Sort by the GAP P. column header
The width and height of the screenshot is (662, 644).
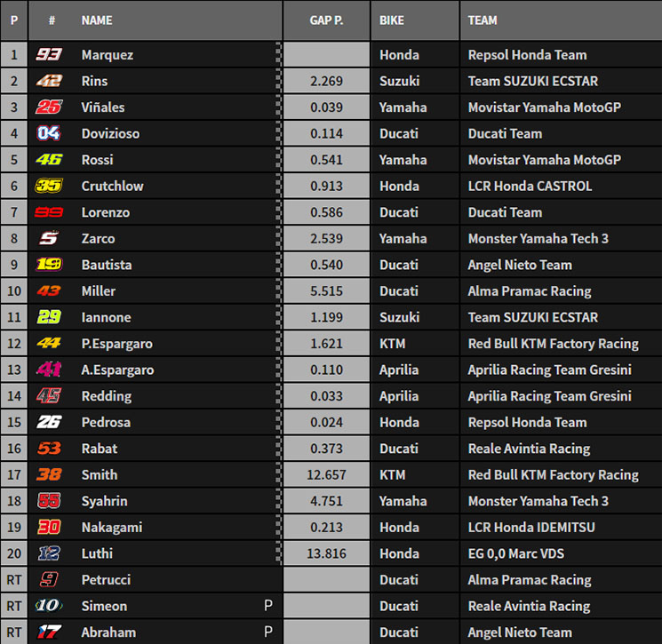click(326, 20)
